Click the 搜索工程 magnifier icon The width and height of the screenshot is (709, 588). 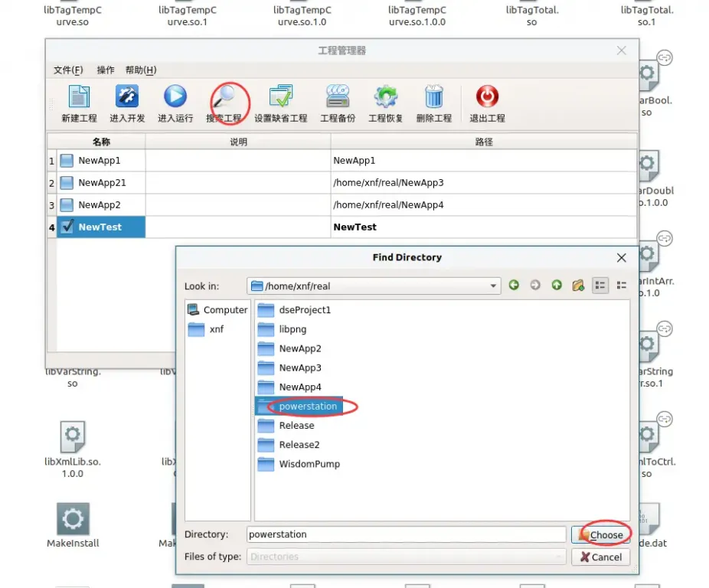coord(224,96)
